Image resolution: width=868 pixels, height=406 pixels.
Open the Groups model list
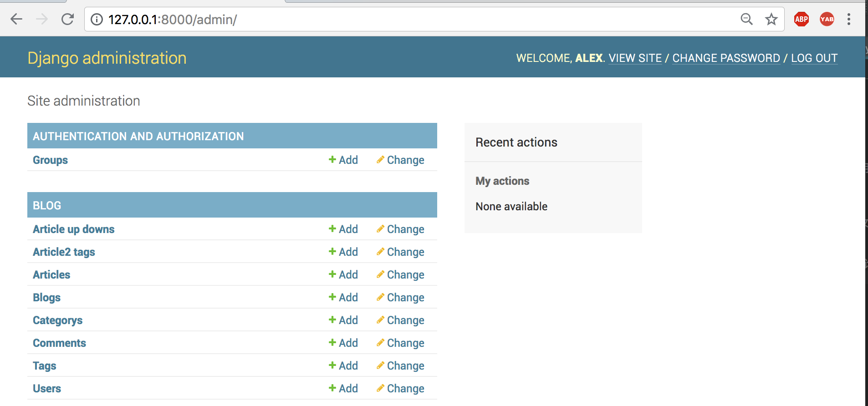[50, 160]
